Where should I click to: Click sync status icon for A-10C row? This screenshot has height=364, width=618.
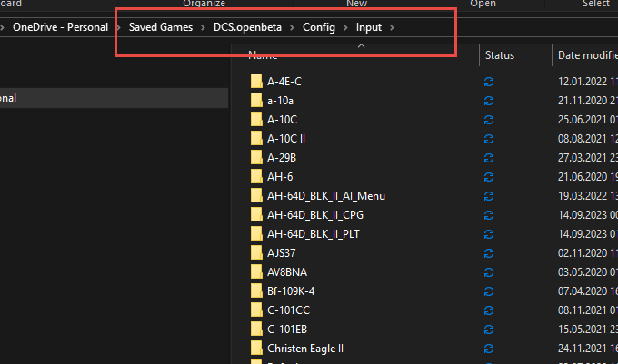click(x=489, y=120)
